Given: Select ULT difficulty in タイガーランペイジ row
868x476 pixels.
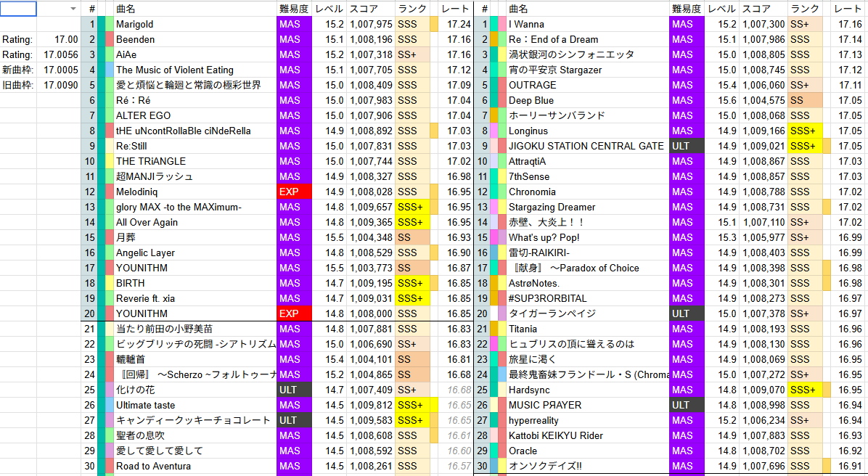Looking at the screenshot, I should pos(687,313).
